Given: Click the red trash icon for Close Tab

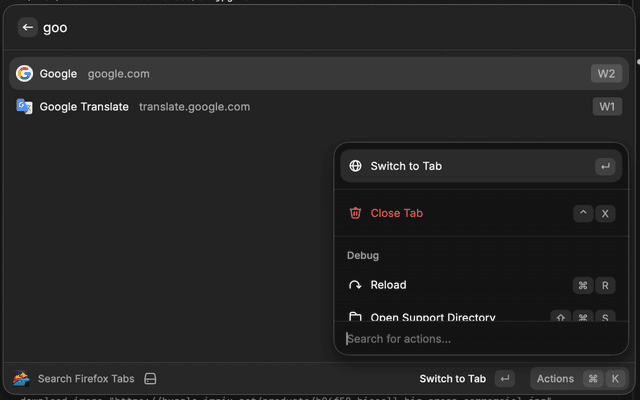Looking at the screenshot, I should coord(355,213).
